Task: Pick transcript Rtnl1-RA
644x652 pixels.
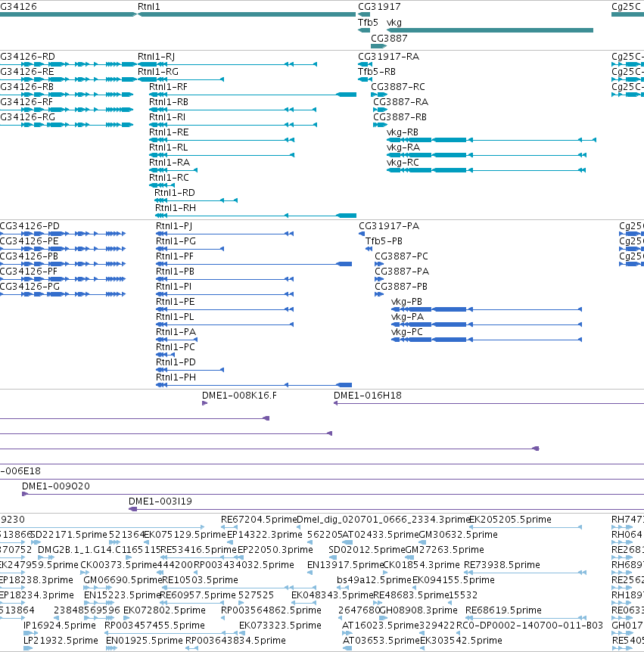Action: (173, 170)
